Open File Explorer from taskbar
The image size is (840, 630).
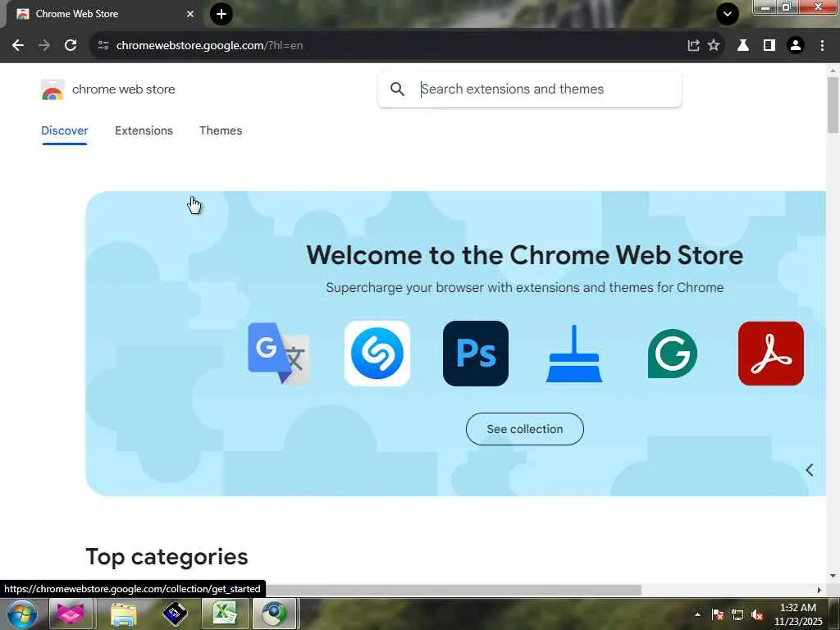[x=124, y=614]
